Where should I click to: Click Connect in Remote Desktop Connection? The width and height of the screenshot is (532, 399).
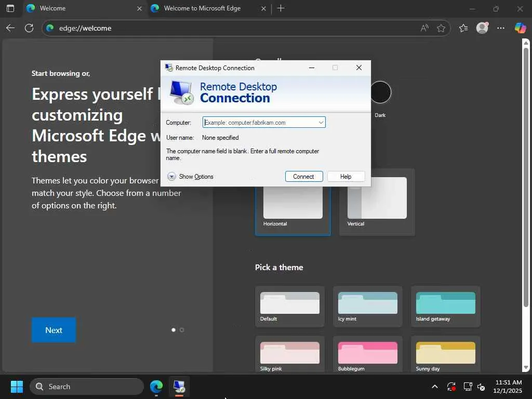coord(303,177)
